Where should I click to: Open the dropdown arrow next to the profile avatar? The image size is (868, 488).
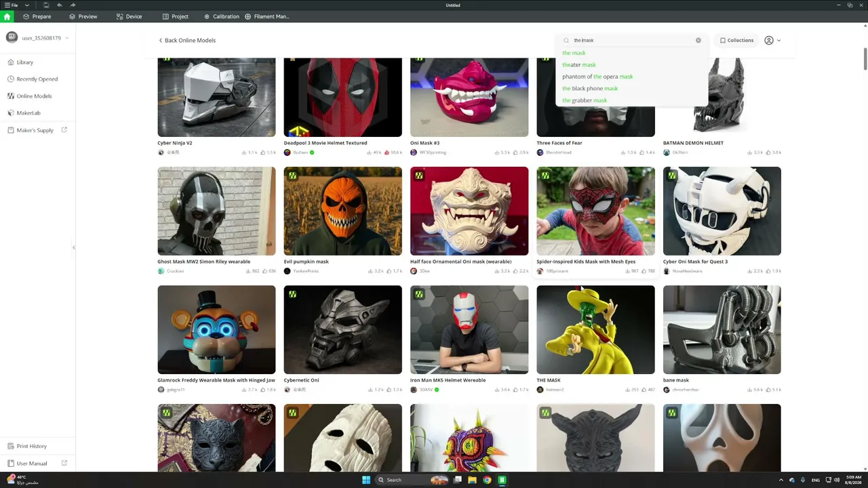click(778, 41)
